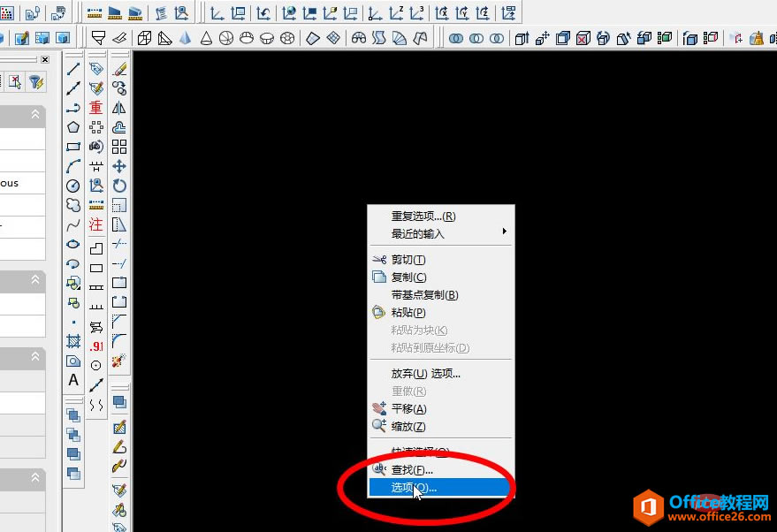The image size is (777, 532).
Task: Click the Explode tool
Action: 119,361
